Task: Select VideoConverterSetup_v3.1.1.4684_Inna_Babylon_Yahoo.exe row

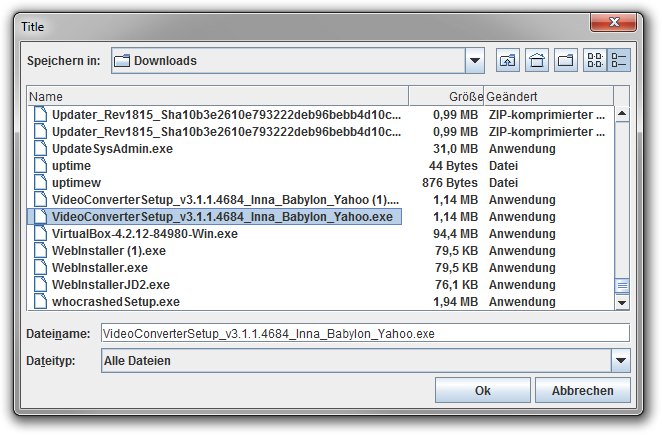Action: [214, 217]
